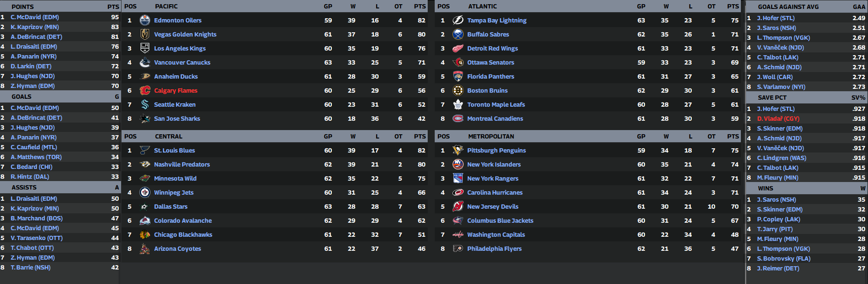
Task: Click the Toronto Maple Leafs logo
Action: coord(458,104)
